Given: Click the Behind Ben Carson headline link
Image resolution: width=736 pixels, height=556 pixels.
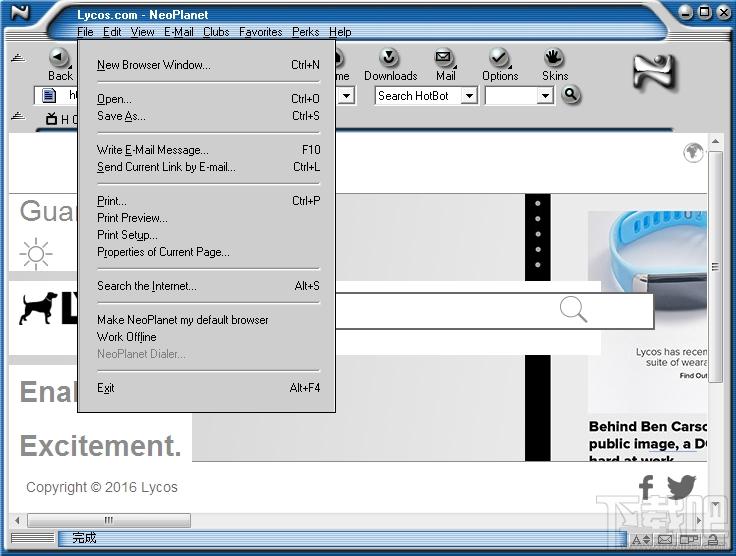Looking at the screenshot, I should pos(648,440).
